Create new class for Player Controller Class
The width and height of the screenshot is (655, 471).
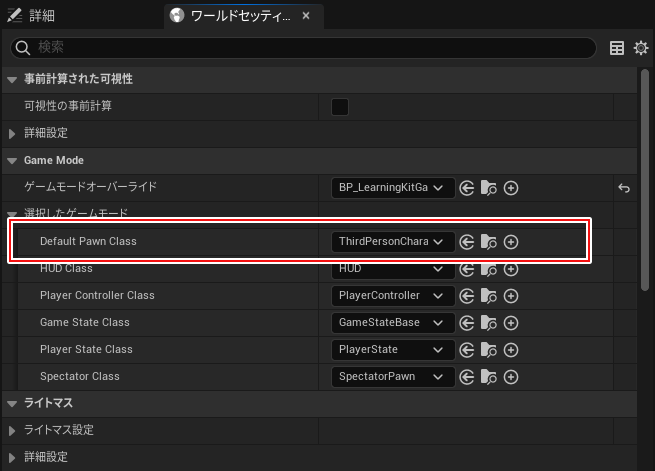(x=511, y=296)
